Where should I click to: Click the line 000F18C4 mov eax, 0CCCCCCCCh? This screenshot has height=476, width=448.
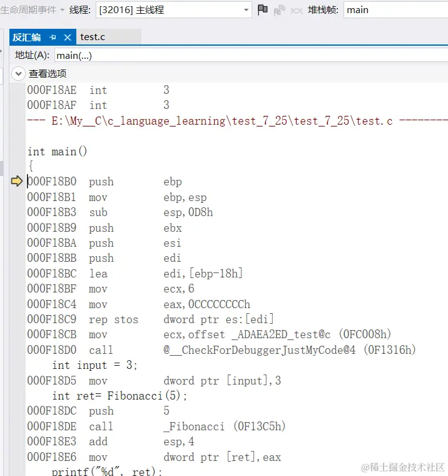(x=139, y=304)
